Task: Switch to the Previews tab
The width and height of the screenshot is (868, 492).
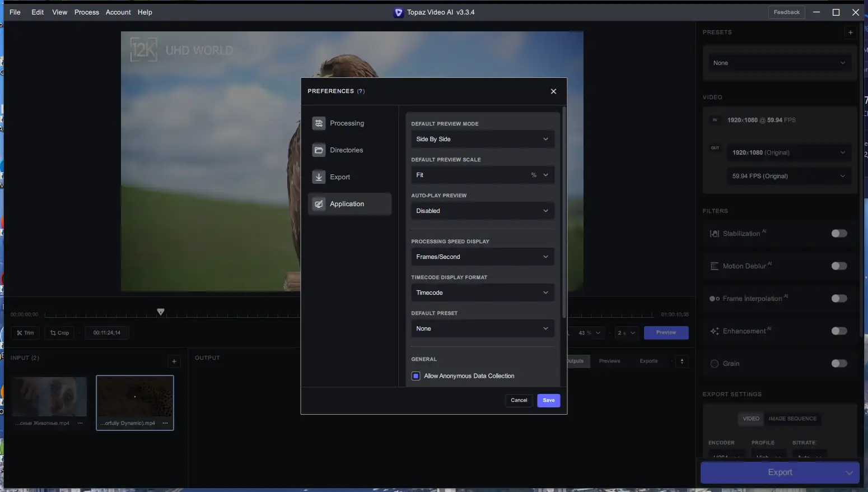Action: coord(609,361)
